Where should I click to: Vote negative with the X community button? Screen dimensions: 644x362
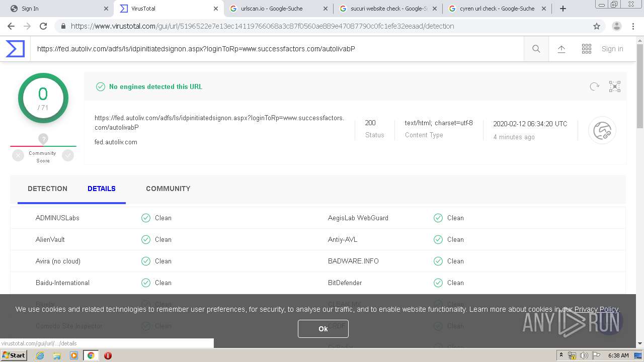point(18,156)
